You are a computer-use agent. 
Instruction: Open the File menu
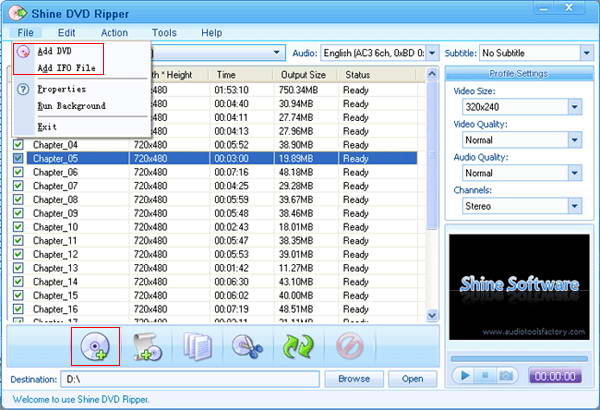click(x=25, y=33)
